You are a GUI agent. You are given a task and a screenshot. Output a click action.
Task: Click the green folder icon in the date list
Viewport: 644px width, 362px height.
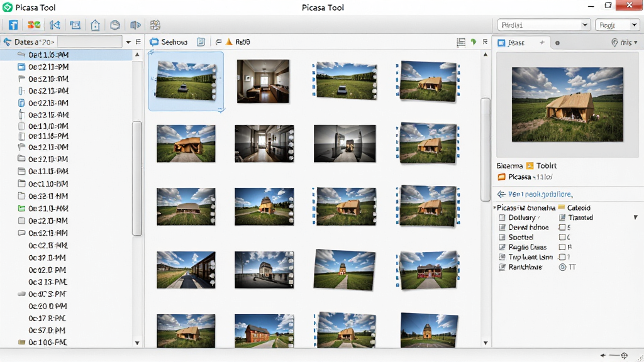point(22,209)
